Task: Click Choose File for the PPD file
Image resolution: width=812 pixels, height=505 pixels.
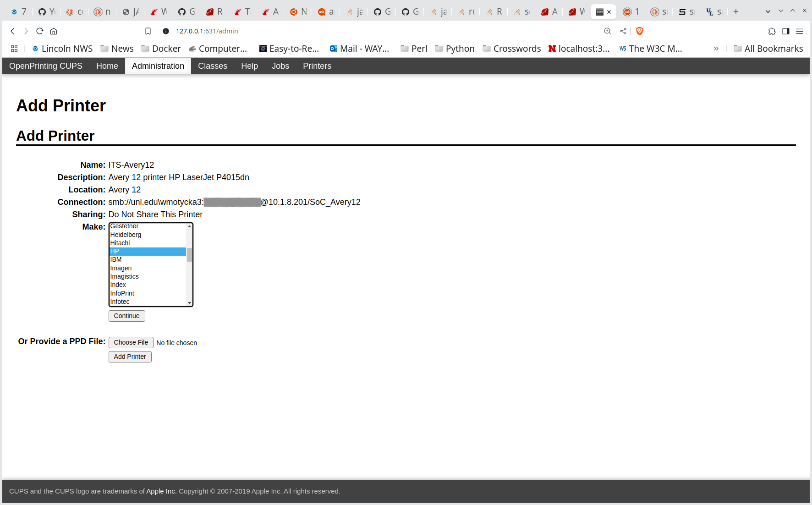Action: 131,342
